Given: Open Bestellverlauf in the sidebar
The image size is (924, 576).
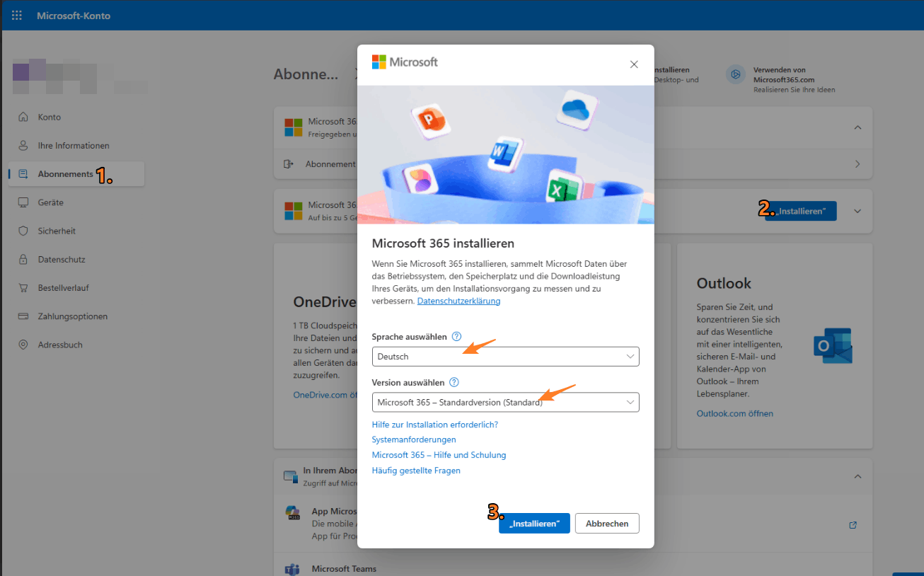Looking at the screenshot, I should [x=64, y=288].
